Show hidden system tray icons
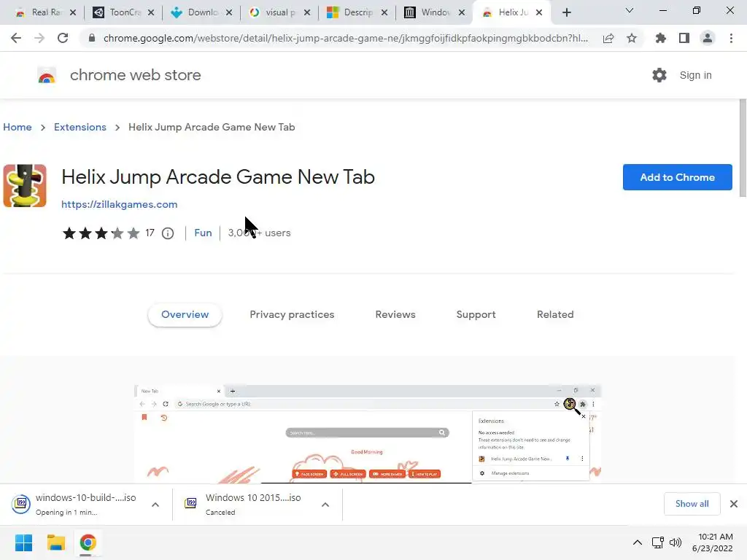 637,542
